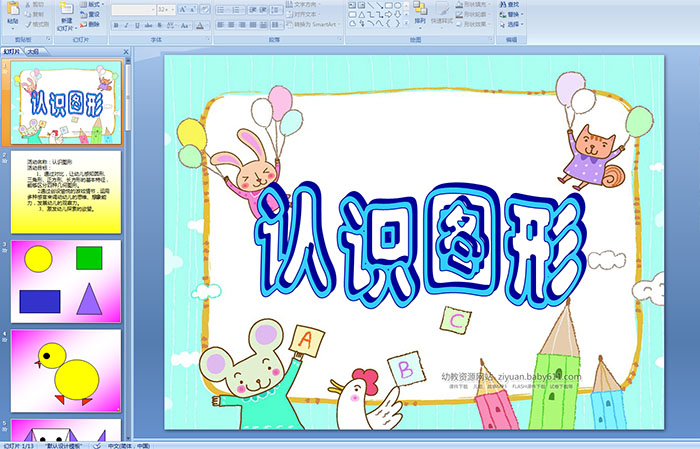Open Shape Outline (形状轮廓) color
700x449 pixels.
(474, 14)
